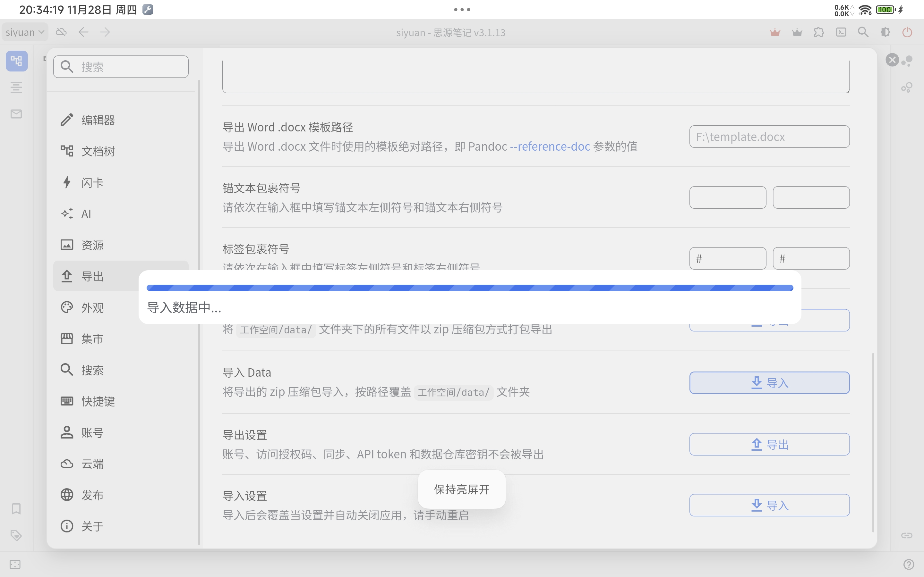
Task: Open the terminal console icon
Action: pyautogui.click(x=841, y=32)
